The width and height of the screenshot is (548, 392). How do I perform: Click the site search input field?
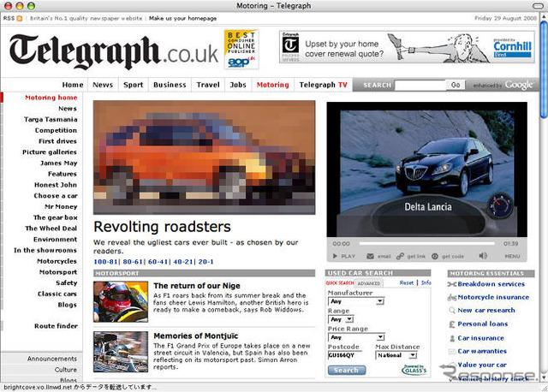(420, 85)
